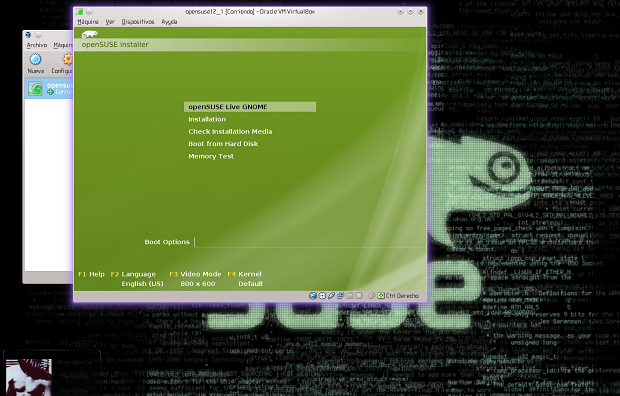Click the Default kernel value
The width and height of the screenshot is (620, 396).
250,284
